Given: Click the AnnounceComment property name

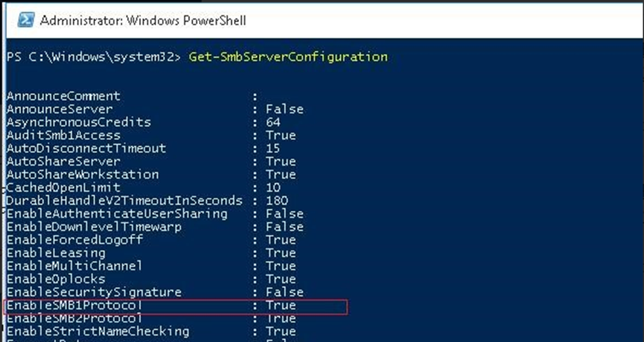Looking at the screenshot, I should (63, 96).
